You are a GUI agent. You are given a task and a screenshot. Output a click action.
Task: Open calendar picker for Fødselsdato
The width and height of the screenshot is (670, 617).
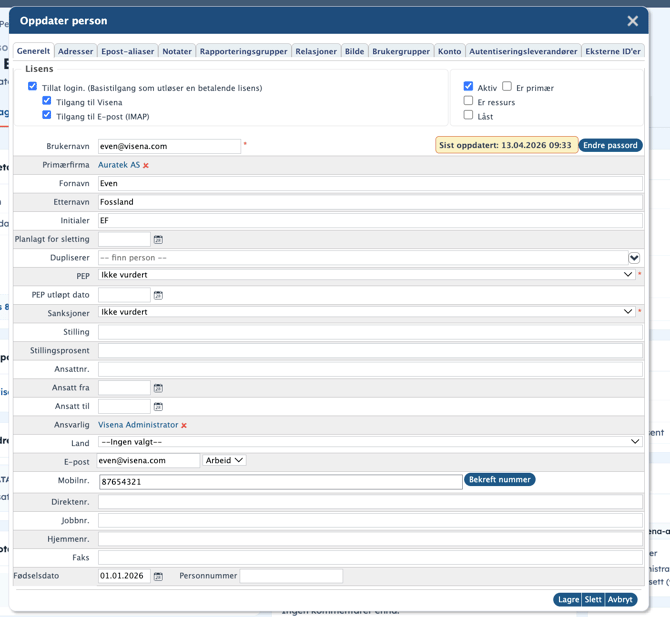pyautogui.click(x=158, y=576)
